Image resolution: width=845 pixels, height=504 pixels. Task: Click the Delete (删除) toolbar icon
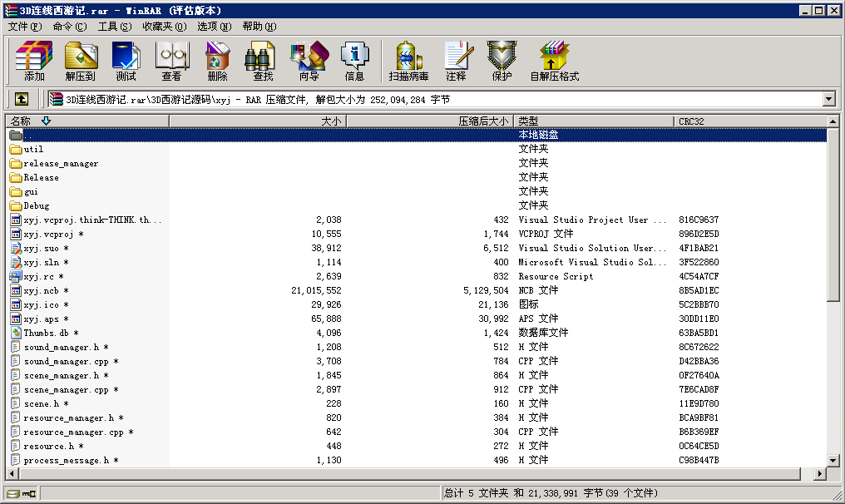[217, 62]
